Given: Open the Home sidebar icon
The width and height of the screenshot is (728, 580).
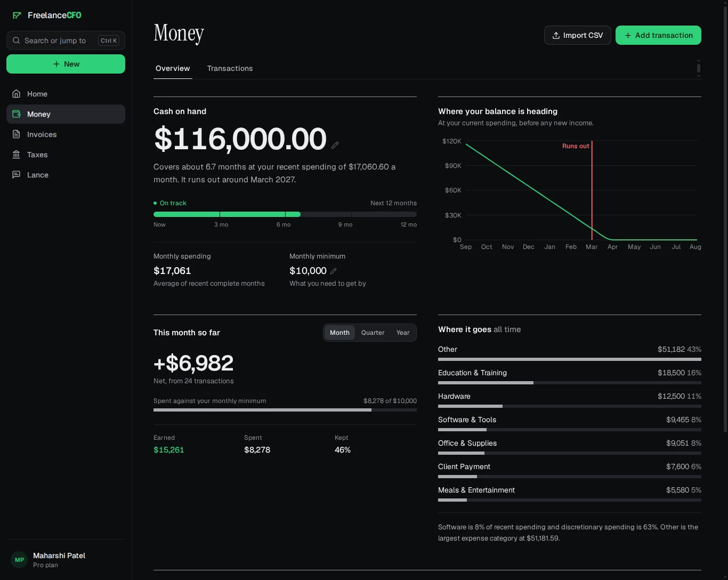Looking at the screenshot, I should (17, 94).
